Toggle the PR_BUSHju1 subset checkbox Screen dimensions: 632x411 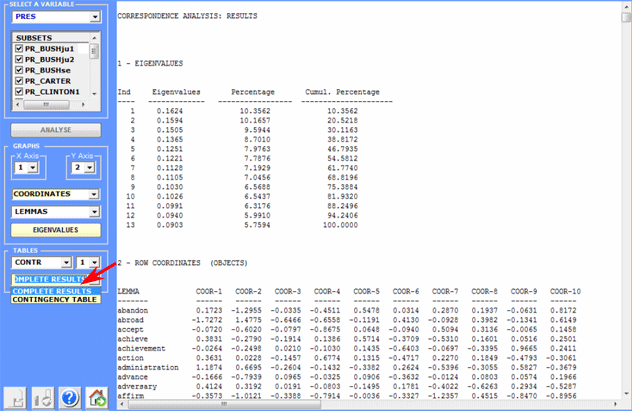(x=19, y=48)
